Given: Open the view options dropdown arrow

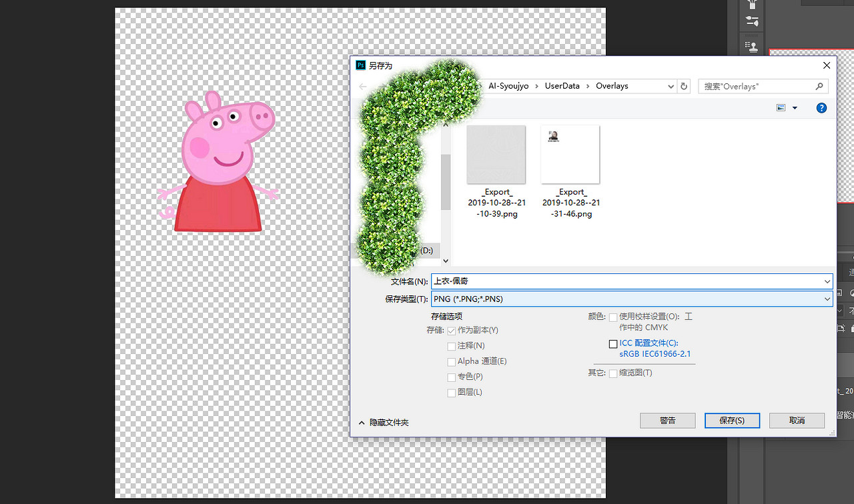Looking at the screenshot, I should [x=795, y=108].
